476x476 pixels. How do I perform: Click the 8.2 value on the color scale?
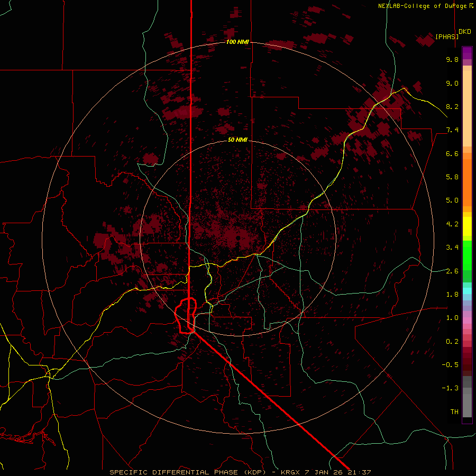(452, 106)
